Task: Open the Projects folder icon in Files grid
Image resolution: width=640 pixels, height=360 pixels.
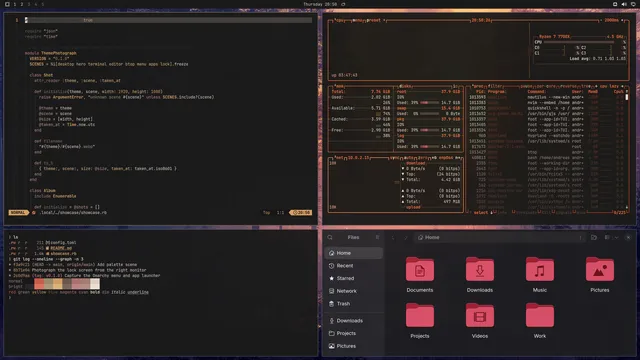Action: pos(420,316)
